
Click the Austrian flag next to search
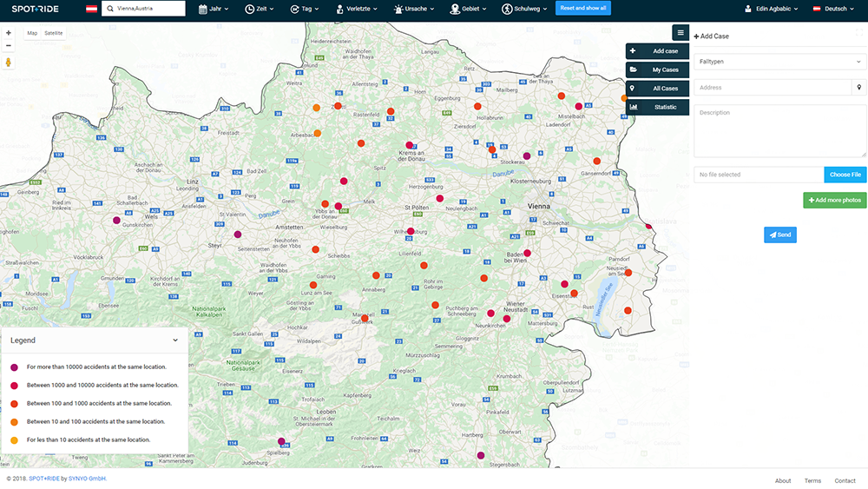[x=91, y=9]
